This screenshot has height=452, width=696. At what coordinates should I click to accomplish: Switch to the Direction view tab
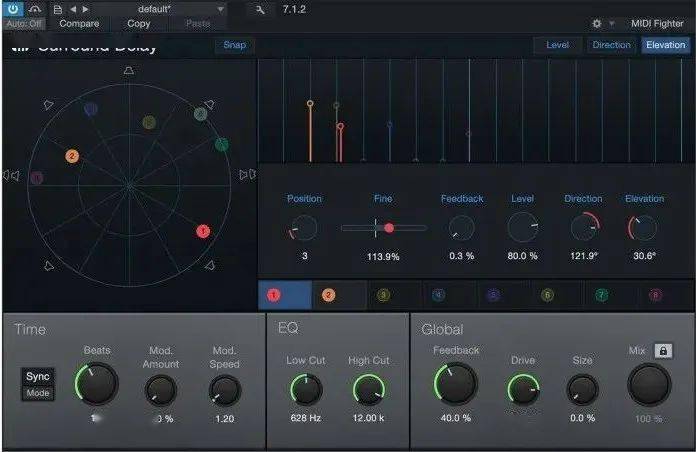[x=611, y=45]
